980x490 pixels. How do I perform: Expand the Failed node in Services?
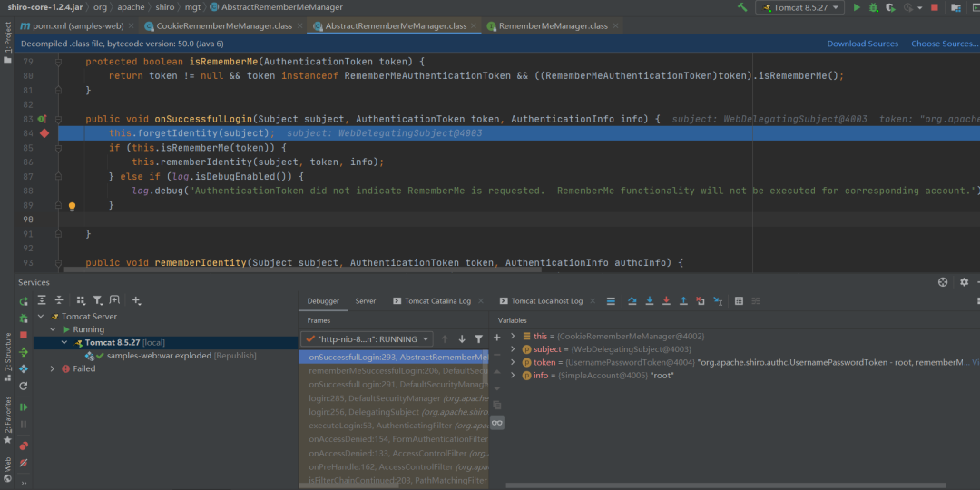53,368
